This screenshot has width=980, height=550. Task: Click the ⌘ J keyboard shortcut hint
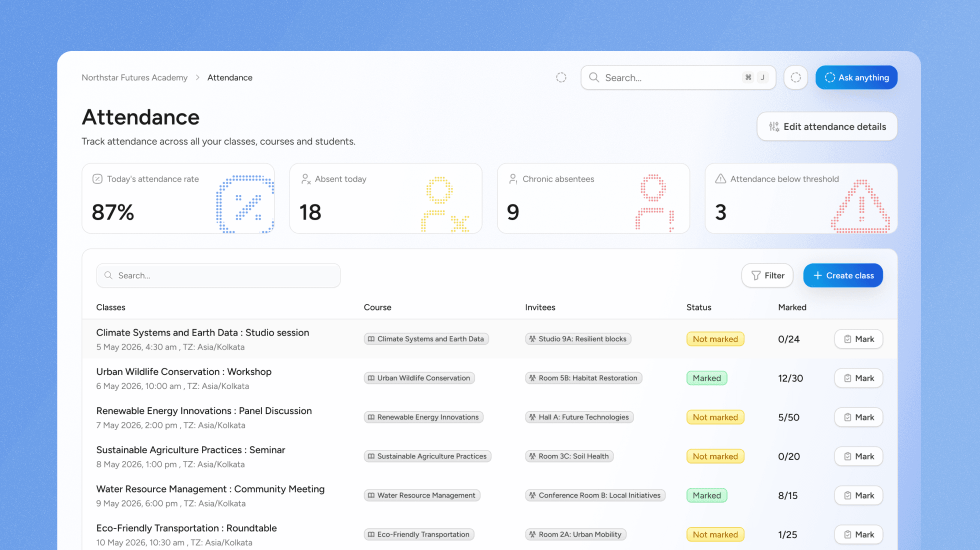755,77
